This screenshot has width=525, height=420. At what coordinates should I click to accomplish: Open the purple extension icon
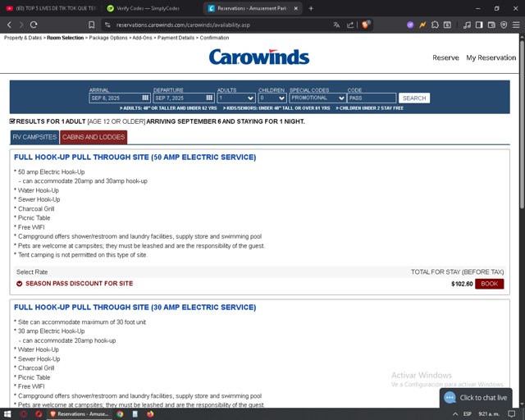pyautogui.click(x=410, y=25)
